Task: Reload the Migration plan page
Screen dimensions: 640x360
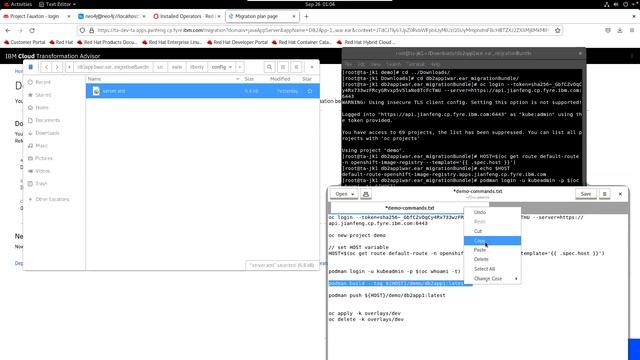Action: [32, 30]
